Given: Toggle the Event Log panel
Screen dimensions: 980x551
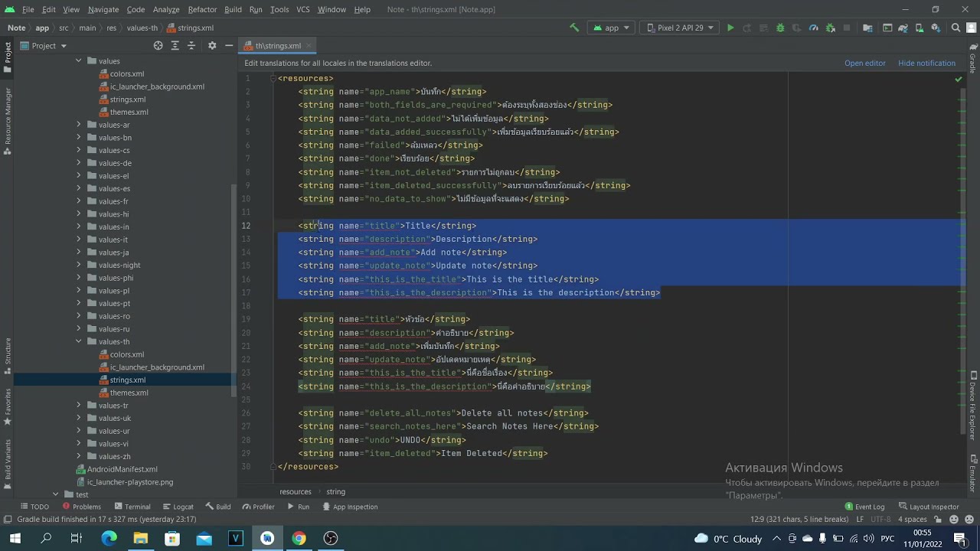Looking at the screenshot, I should (x=864, y=507).
